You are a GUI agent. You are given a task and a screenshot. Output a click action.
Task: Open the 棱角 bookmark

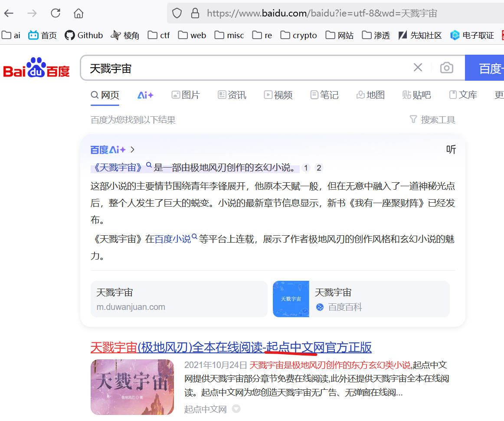click(125, 35)
